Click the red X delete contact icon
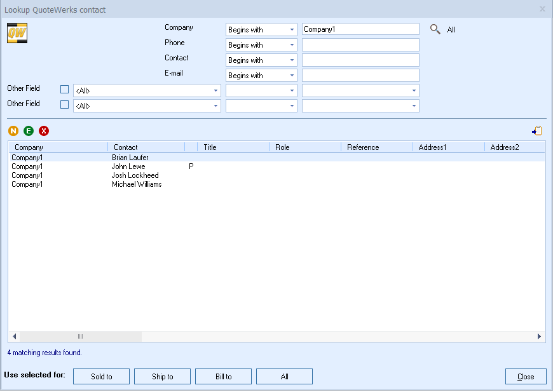553x392 pixels. (x=44, y=131)
